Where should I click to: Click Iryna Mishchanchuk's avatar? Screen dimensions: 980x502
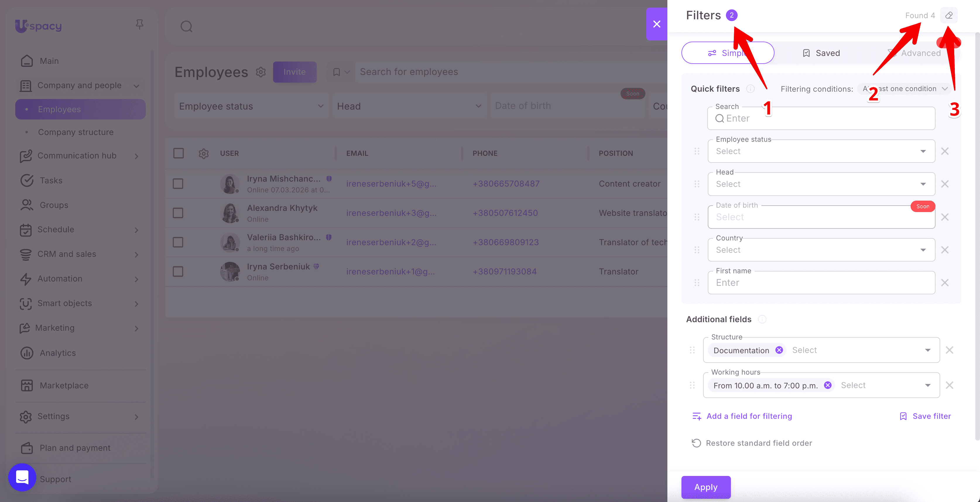click(x=230, y=184)
